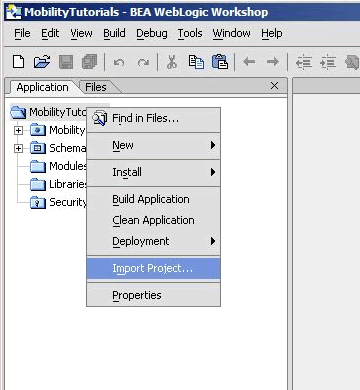Click the Libraries folder icon
Screen dimensions: 360x390
pos(38,184)
